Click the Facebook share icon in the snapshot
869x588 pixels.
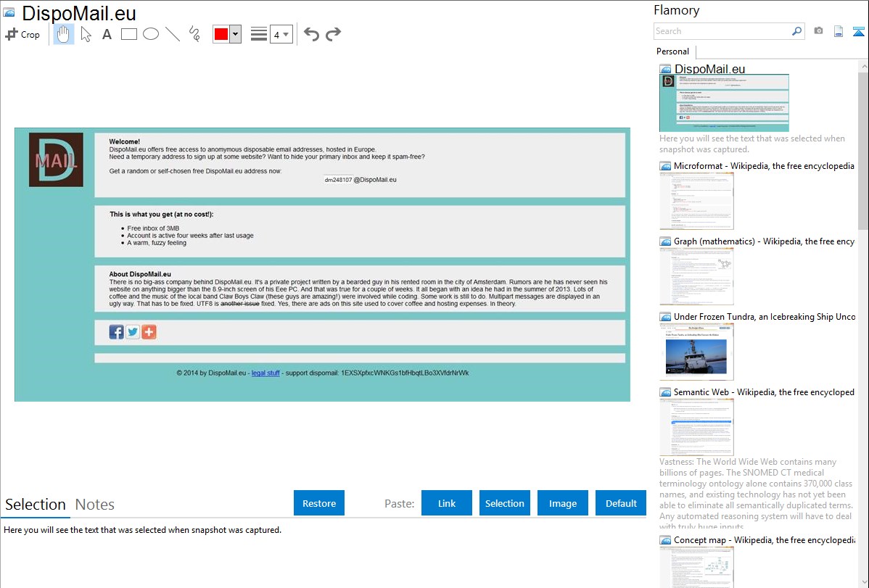pyautogui.click(x=116, y=332)
